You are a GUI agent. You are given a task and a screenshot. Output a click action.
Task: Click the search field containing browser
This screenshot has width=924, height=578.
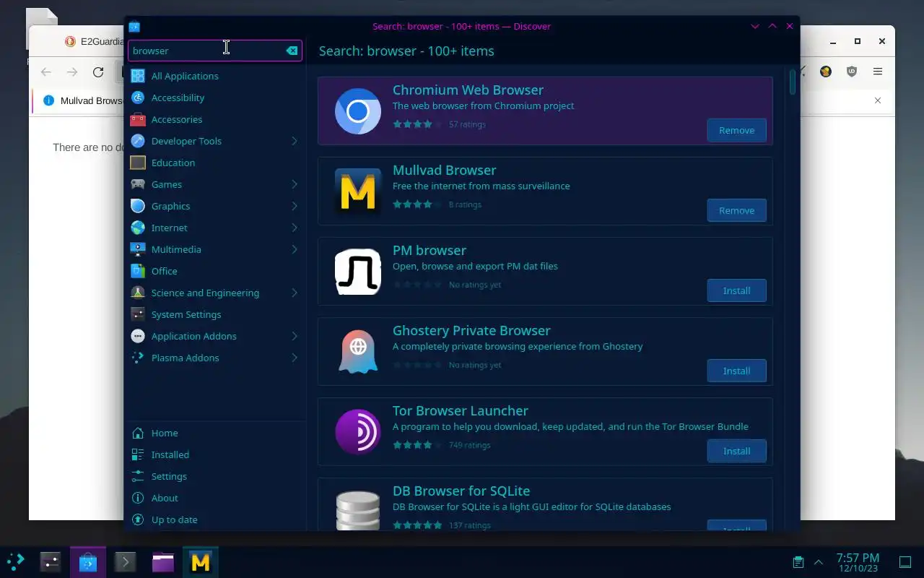pos(215,51)
